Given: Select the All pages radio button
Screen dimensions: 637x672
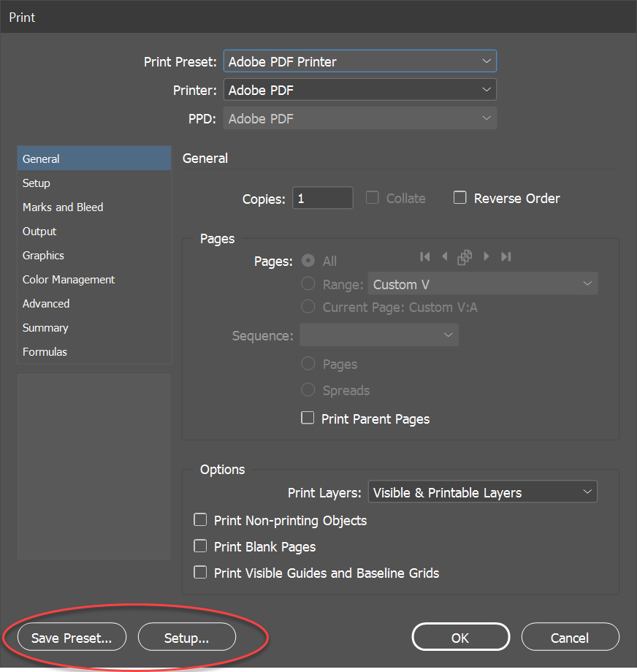Looking at the screenshot, I should point(308,260).
